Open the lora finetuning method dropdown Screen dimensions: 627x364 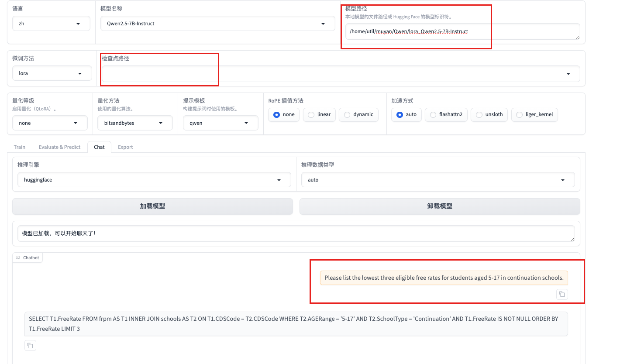coord(52,73)
